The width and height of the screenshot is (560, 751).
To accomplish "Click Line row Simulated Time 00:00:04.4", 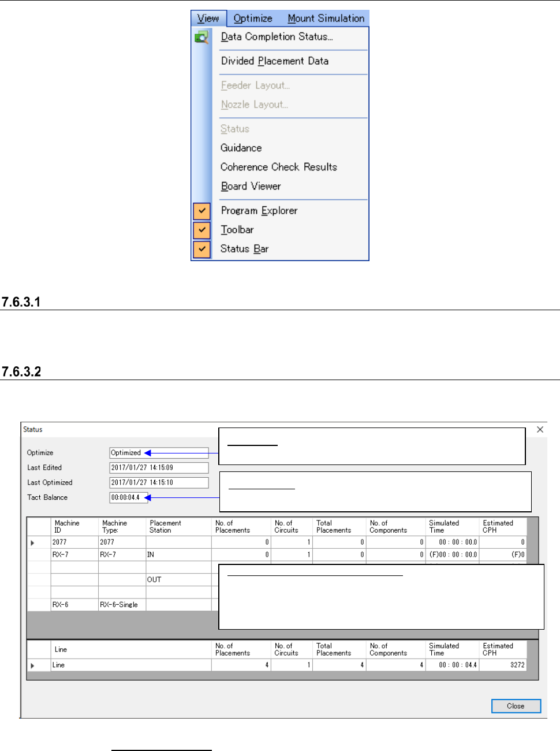I will 451,666.
